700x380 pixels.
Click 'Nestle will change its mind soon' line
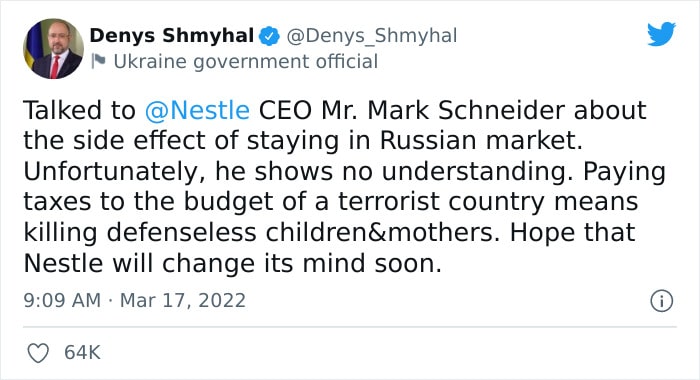pos(233,263)
